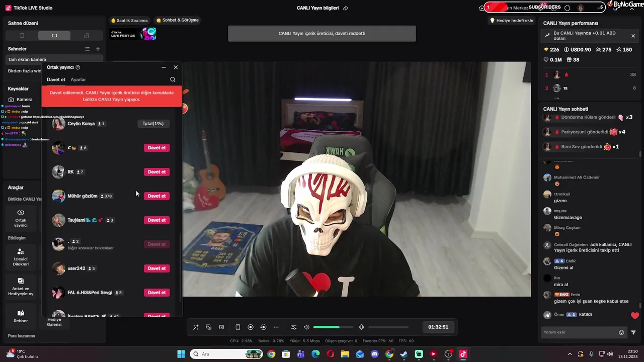Cancel the invite to Ceylin Konya
This screenshot has width=644, height=362.
point(153,124)
